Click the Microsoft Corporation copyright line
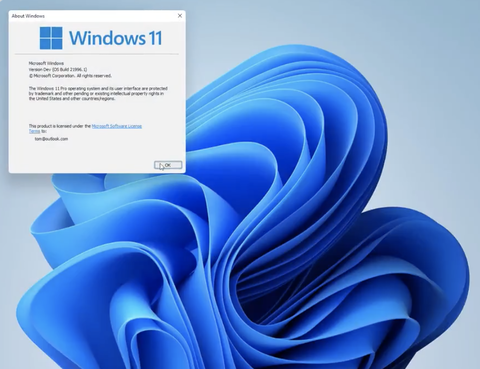Image resolution: width=480 pixels, height=369 pixels. pyautogui.click(x=70, y=76)
